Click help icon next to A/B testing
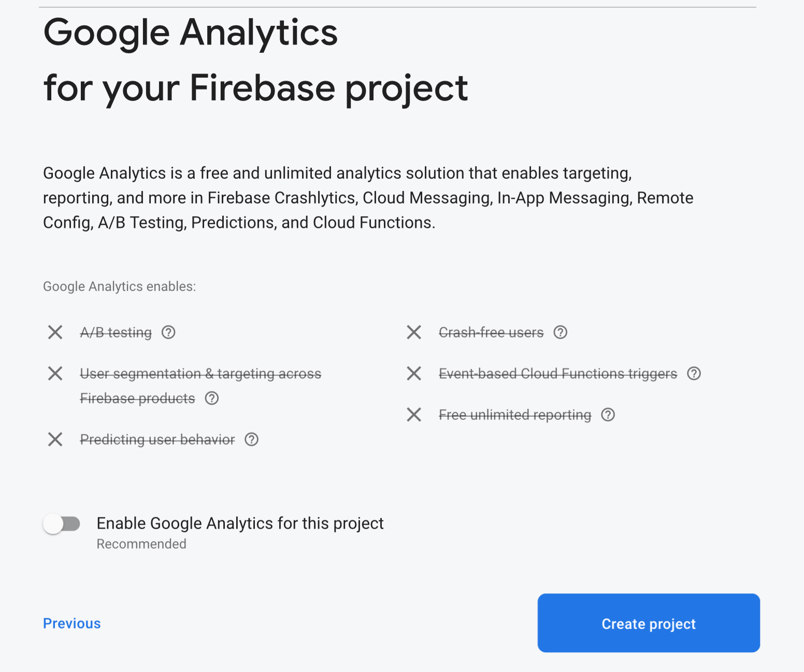Screen dimensions: 804x672 point(168,332)
